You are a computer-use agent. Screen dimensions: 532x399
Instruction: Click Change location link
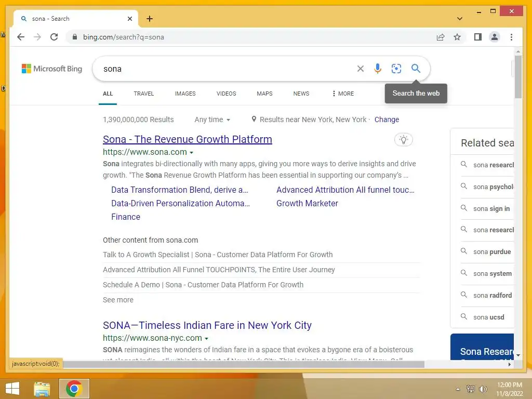pos(387,119)
